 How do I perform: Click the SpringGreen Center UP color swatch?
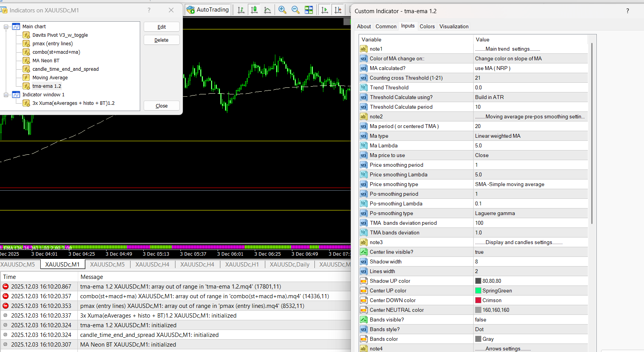[x=478, y=291]
